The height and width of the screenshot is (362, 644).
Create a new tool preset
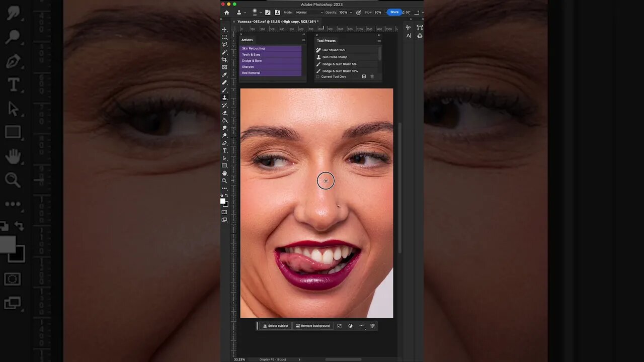pyautogui.click(x=364, y=76)
